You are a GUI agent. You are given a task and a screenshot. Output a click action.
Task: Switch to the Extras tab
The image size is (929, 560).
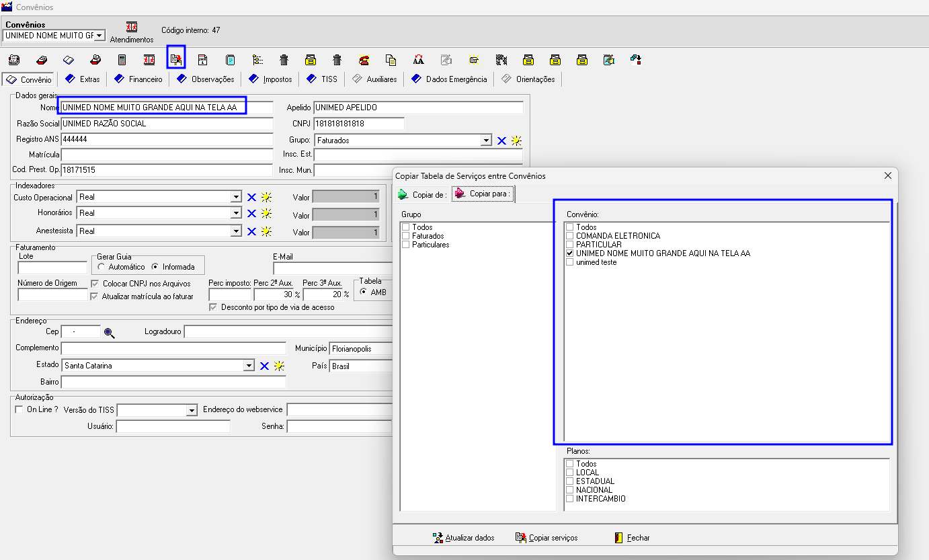83,79
